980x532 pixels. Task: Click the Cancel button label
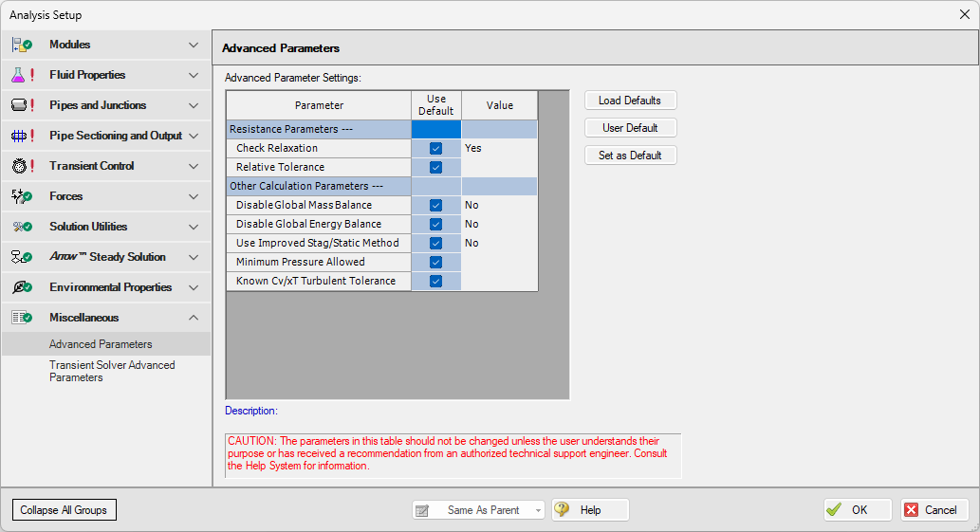pyautogui.click(x=940, y=510)
